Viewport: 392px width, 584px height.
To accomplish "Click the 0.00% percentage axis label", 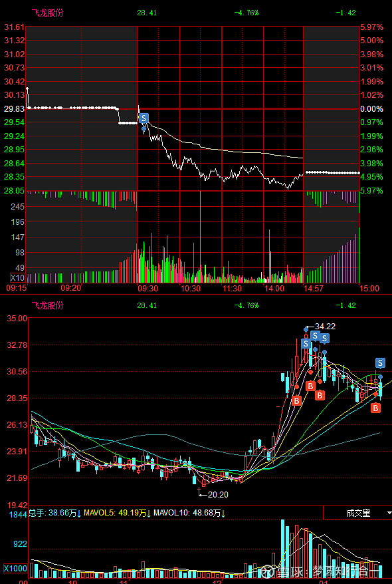I will click(371, 109).
